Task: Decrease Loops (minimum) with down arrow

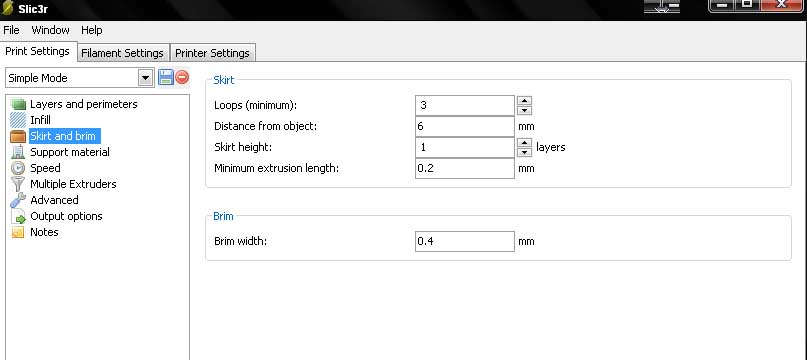Action: click(524, 110)
